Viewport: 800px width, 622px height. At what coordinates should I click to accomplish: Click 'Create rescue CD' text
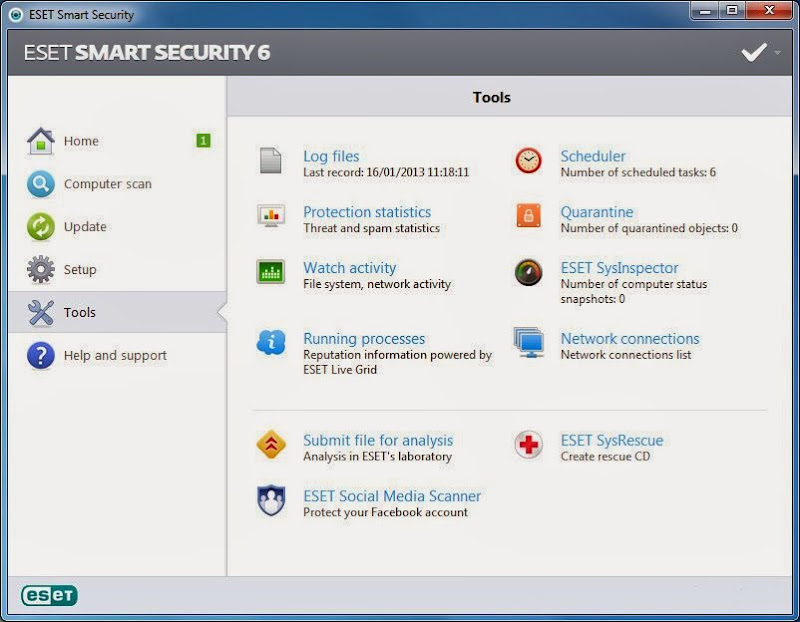pyautogui.click(x=606, y=456)
